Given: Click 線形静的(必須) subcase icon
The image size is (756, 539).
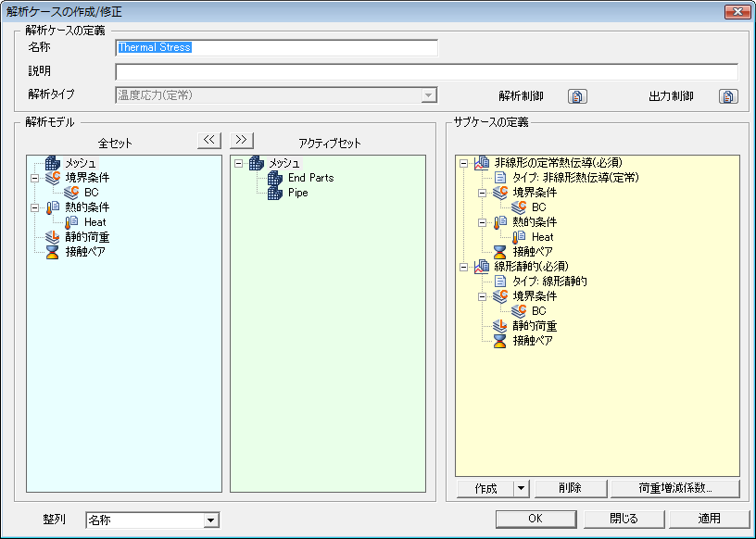Looking at the screenshot, I should (482, 266).
